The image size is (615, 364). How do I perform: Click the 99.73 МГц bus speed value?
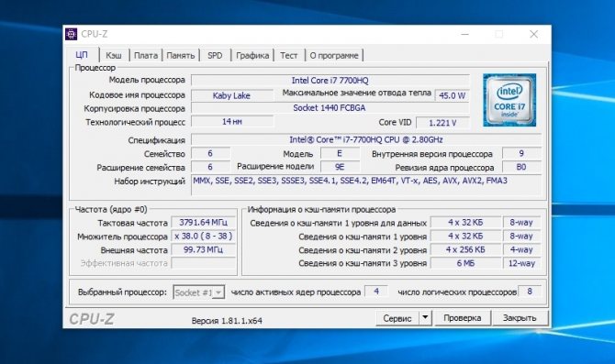point(203,249)
